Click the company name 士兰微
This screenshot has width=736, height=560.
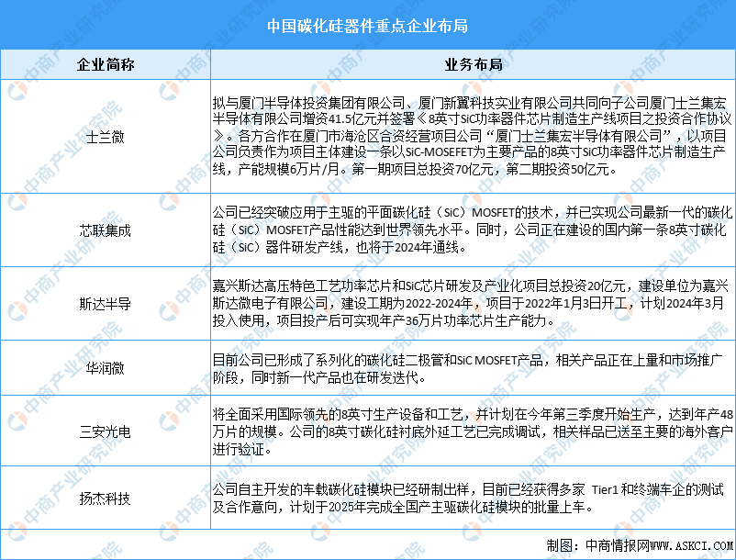point(106,137)
